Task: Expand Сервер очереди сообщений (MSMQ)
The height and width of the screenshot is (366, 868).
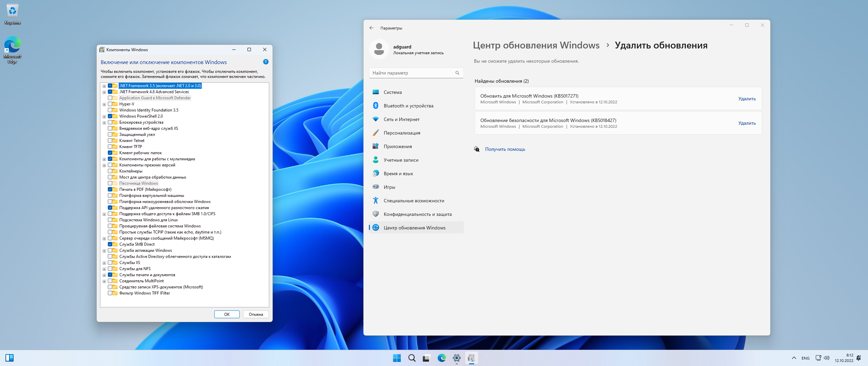Action: tap(104, 239)
